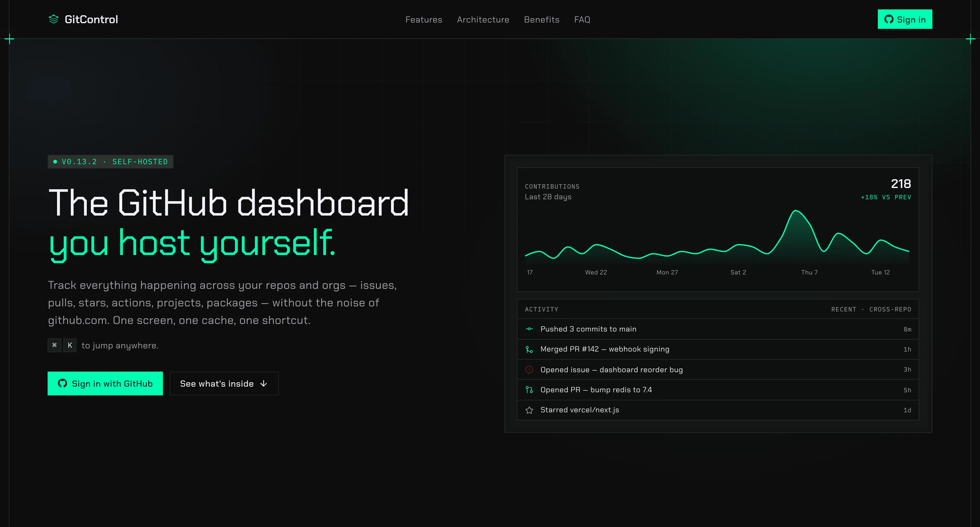Image resolution: width=980 pixels, height=527 pixels.
Task: Select the Opened PR — bump redis to 7.4 text
Action: point(596,390)
